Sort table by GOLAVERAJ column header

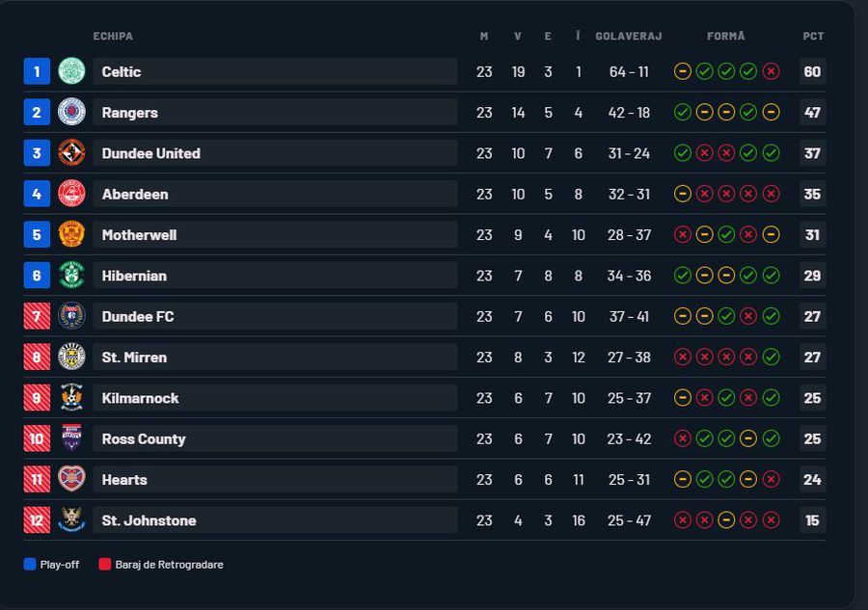point(629,37)
